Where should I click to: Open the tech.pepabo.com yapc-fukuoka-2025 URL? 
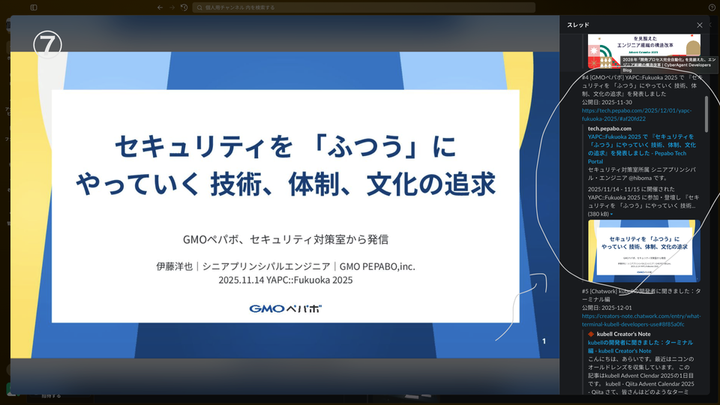[636, 114]
